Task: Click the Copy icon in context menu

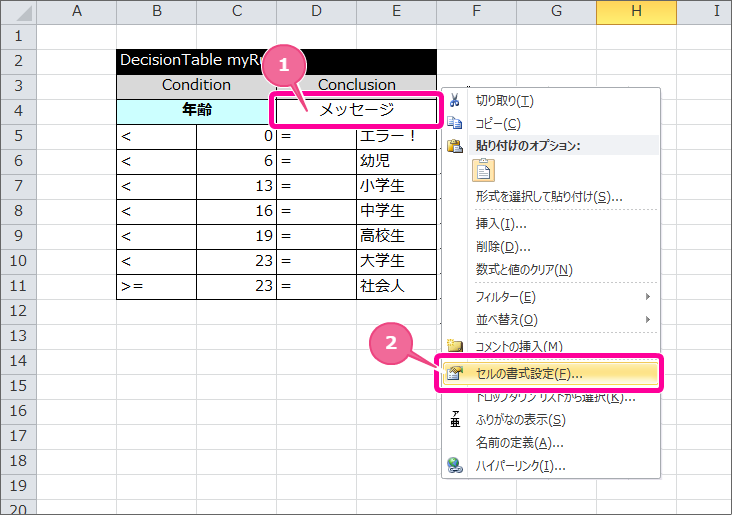Action: pyautogui.click(x=454, y=123)
